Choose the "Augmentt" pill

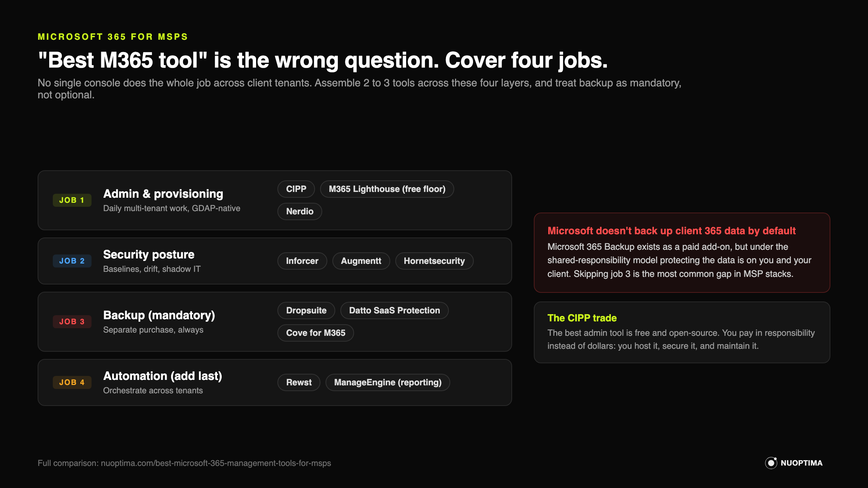(x=361, y=261)
